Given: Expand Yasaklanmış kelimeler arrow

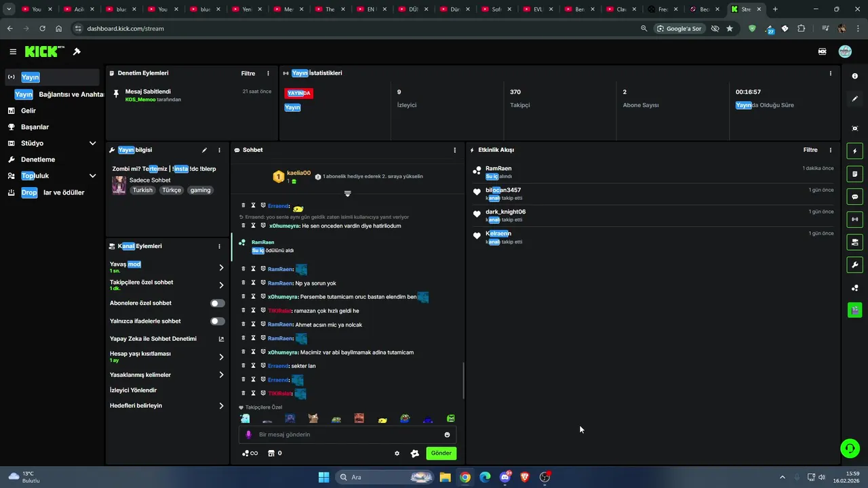Looking at the screenshot, I should tap(221, 375).
